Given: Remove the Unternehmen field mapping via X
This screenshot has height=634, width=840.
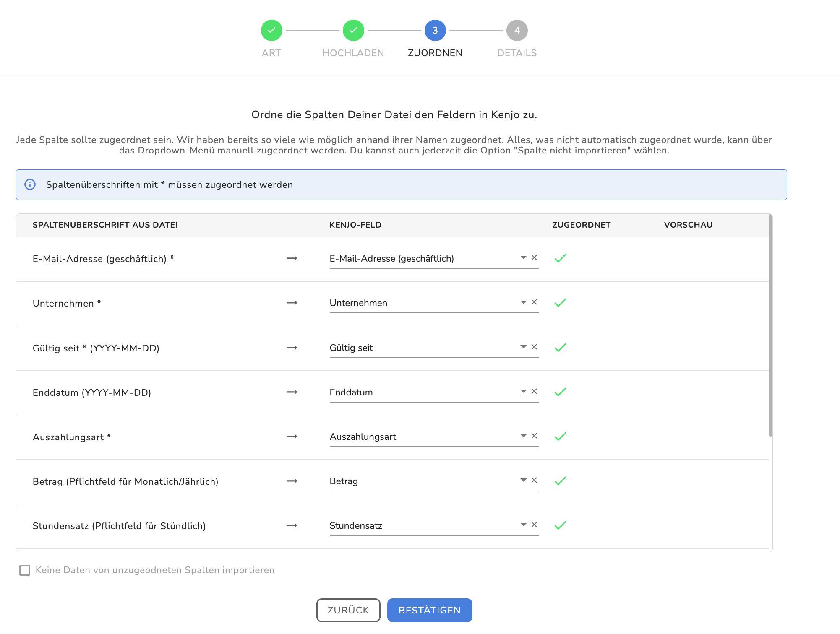Looking at the screenshot, I should click(x=534, y=302).
